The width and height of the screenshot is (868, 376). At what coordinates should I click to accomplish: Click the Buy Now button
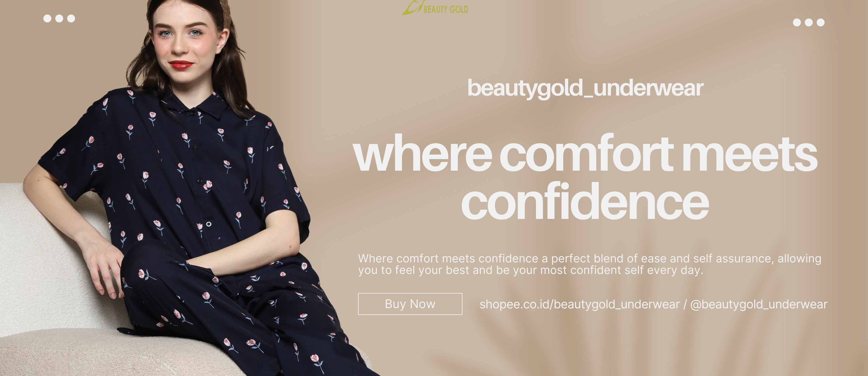[410, 304]
